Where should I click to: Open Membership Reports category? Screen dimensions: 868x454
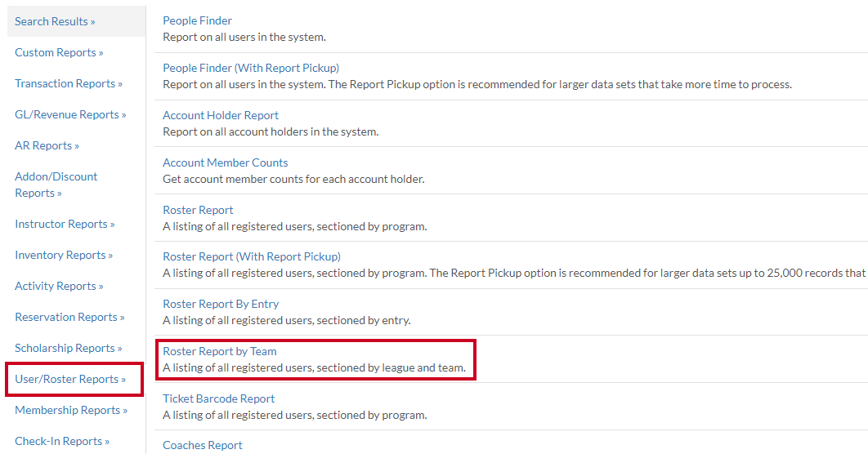coord(71,410)
